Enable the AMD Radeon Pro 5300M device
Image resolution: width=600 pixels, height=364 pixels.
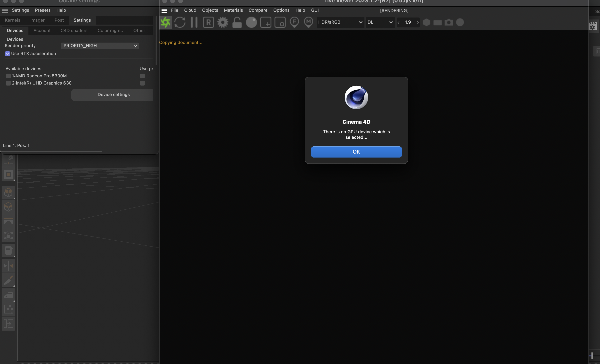[x=8, y=76]
